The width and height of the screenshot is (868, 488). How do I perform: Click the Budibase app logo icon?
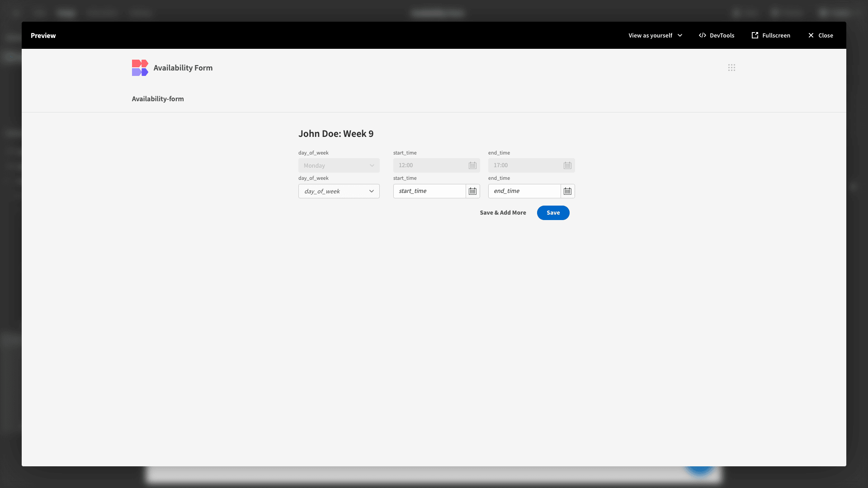tap(140, 68)
